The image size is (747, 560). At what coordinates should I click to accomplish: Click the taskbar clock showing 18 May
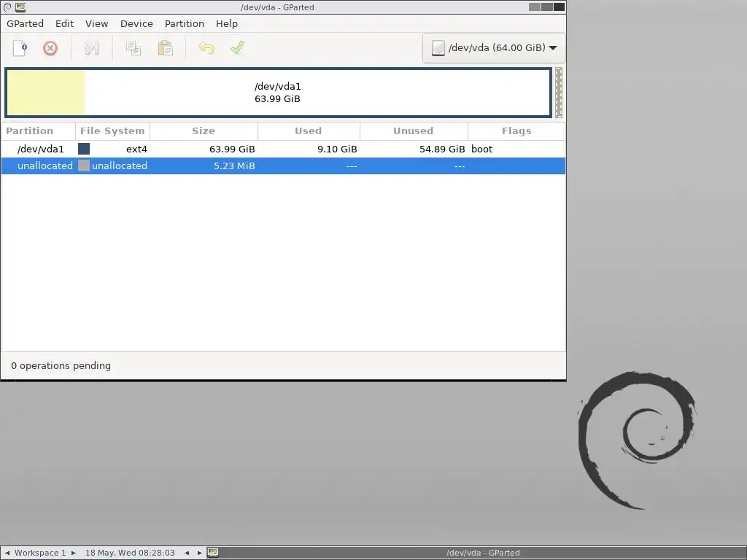[x=130, y=553]
